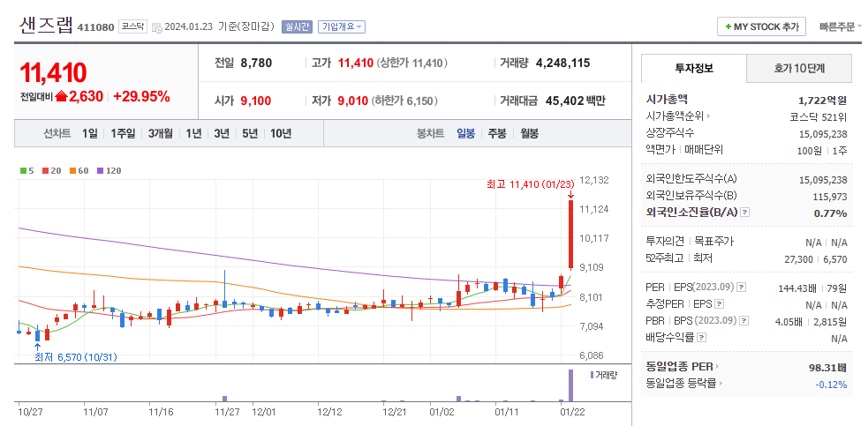Click the 동일업종 PER value 98.31배
Viewport: 868px width, 426px height.
[x=827, y=367]
